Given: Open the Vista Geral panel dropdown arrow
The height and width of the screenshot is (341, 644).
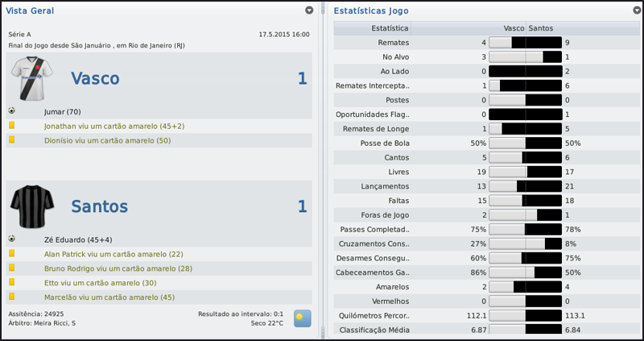Looking at the screenshot, I should (x=310, y=10).
